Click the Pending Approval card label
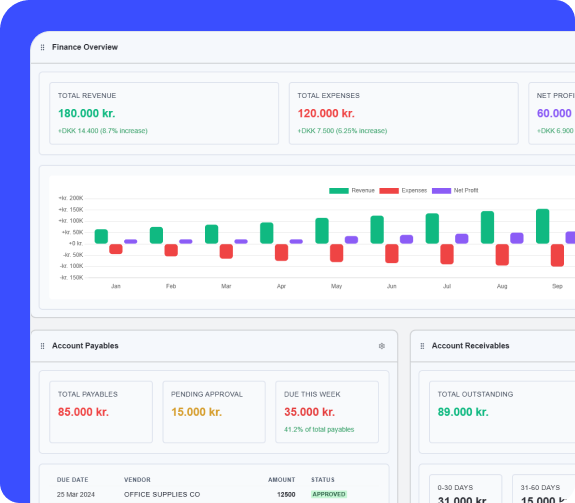This screenshot has height=503, width=575. tap(207, 394)
